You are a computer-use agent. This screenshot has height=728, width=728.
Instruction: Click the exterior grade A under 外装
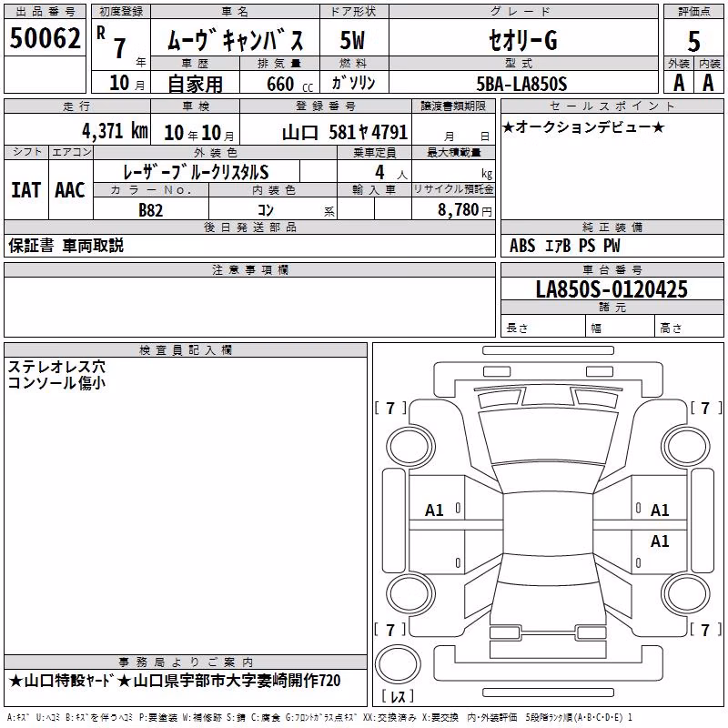(x=679, y=83)
